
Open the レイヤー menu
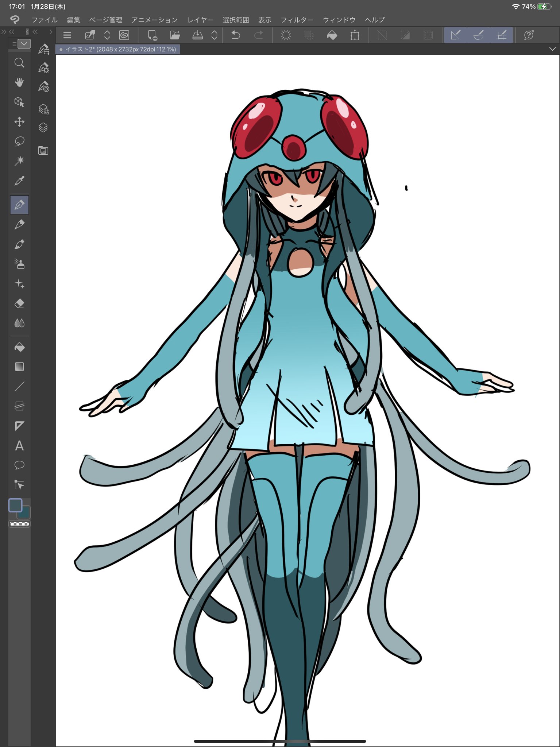pyautogui.click(x=200, y=20)
